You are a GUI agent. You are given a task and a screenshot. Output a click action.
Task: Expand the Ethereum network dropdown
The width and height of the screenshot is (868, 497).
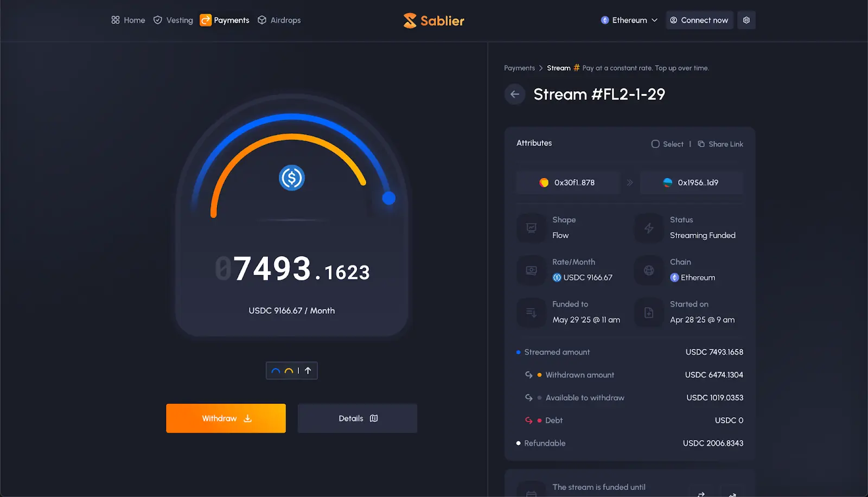coord(629,20)
